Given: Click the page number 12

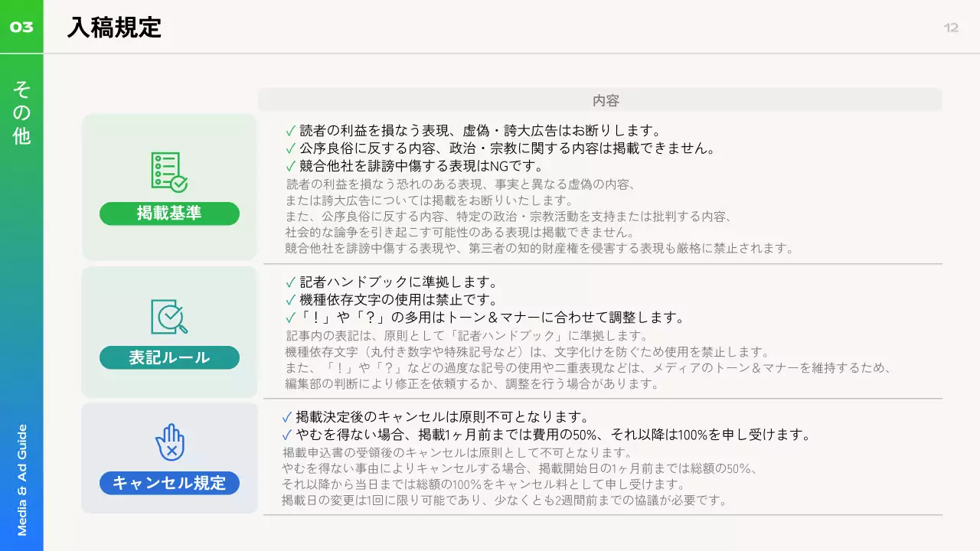Looking at the screenshot, I should (x=951, y=28).
